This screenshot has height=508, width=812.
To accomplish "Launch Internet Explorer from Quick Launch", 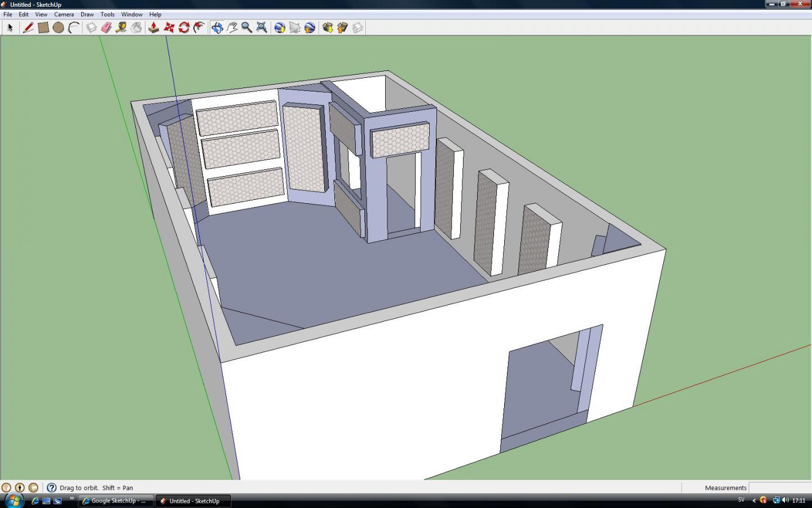I will (35, 501).
